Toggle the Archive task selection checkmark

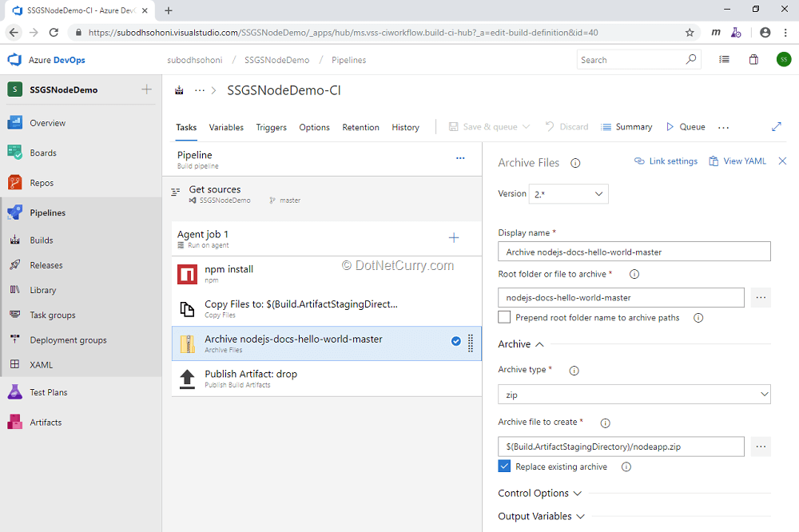[456, 341]
